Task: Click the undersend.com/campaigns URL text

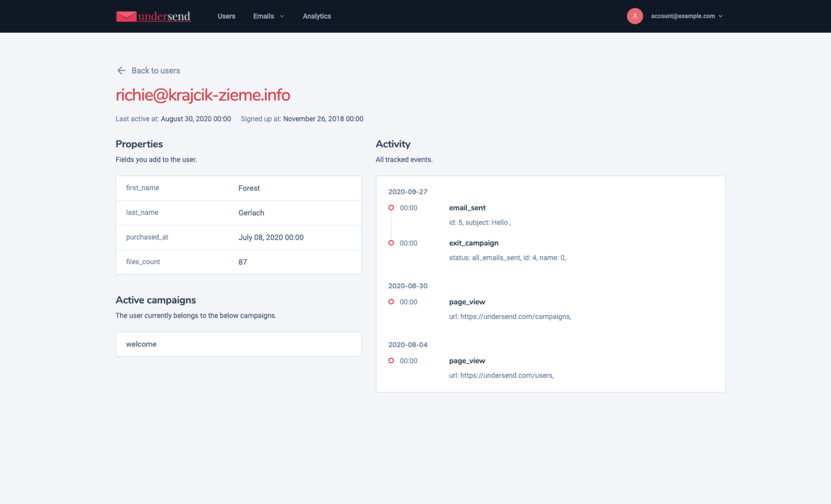Action: point(515,317)
